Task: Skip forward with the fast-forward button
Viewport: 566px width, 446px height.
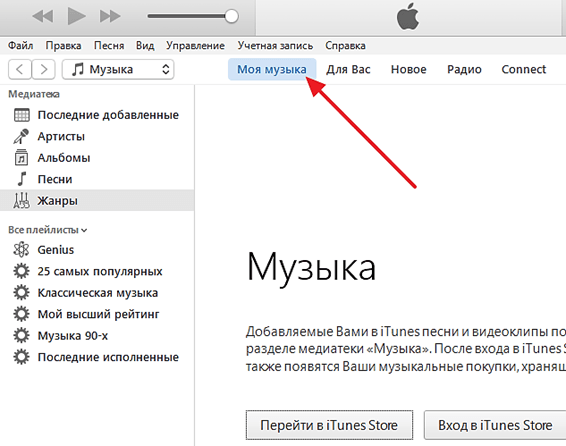Action: [110, 16]
